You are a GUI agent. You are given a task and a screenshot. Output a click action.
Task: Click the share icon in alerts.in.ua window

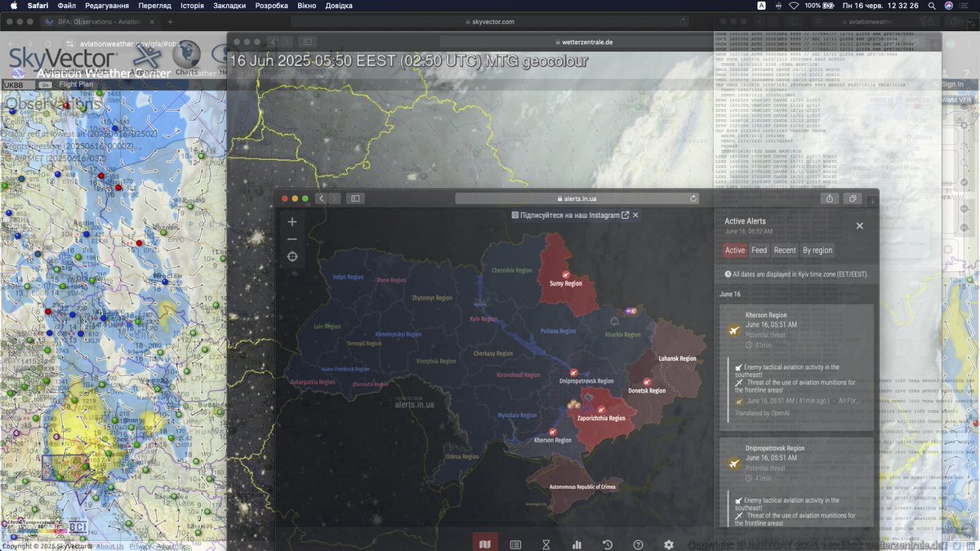point(830,198)
